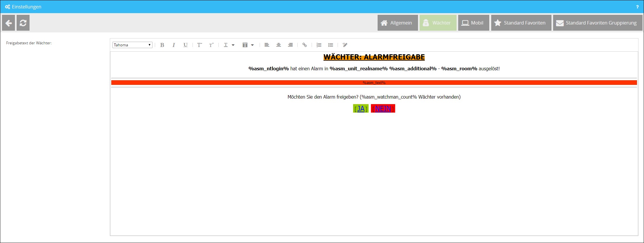Expand the highlight color dropdown arrow
Screen dimensions: 644x243
click(x=252, y=45)
